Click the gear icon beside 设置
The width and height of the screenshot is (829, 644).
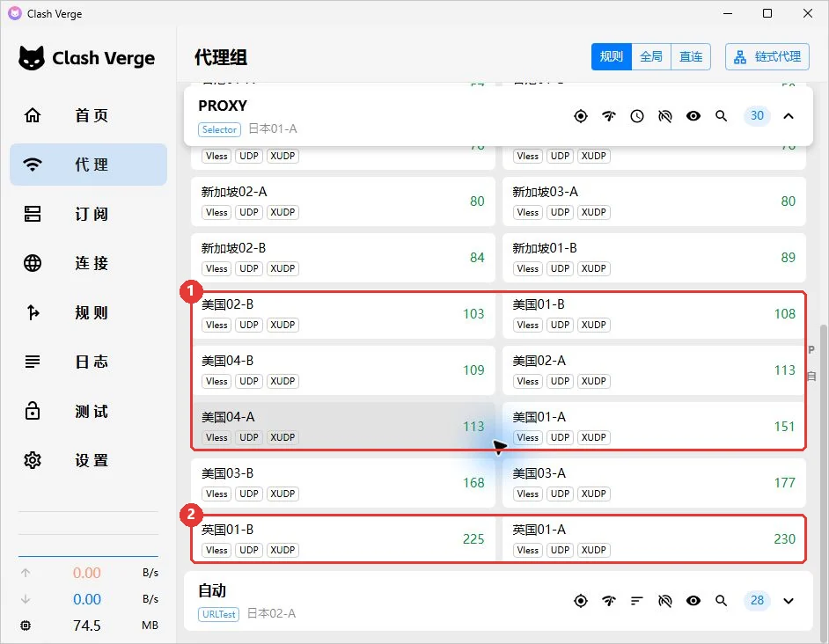click(x=33, y=460)
